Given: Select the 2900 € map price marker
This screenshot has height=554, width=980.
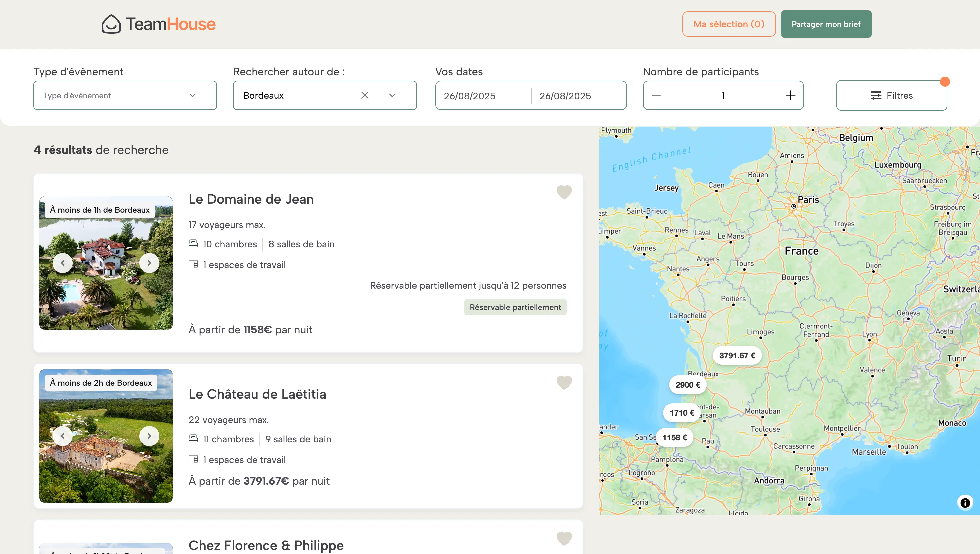Looking at the screenshot, I should (x=687, y=385).
